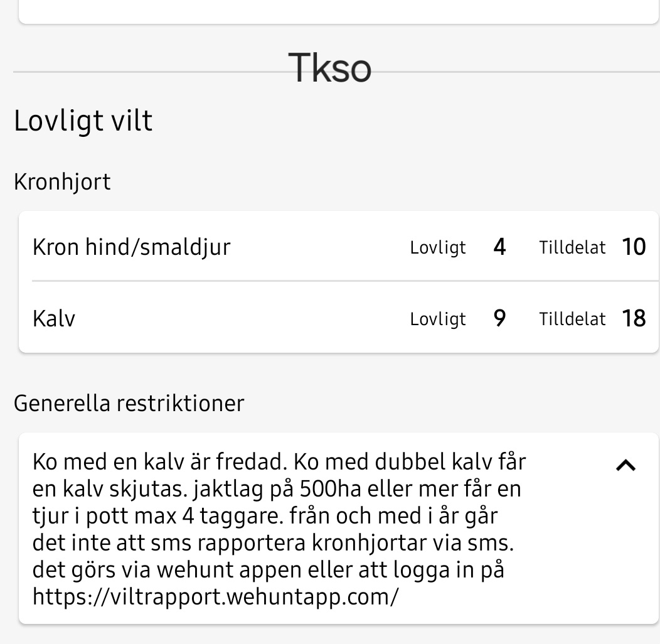This screenshot has width=660, height=644.
Task: Open the Kron hind/smaldjur row
Action: click(339, 247)
